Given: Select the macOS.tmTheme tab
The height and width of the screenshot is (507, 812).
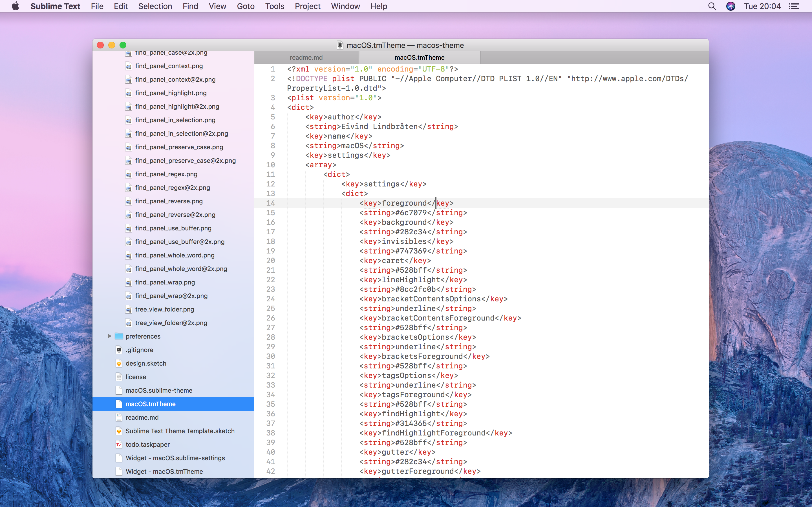Looking at the screenshot, I should point(420,58).
